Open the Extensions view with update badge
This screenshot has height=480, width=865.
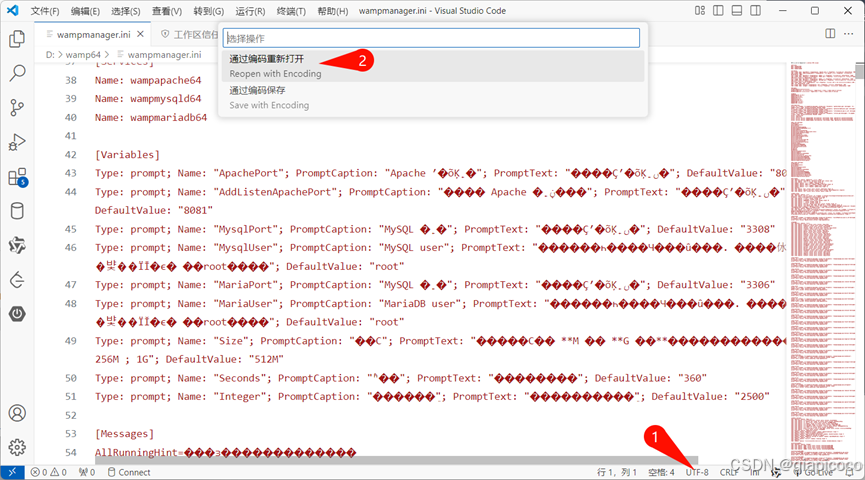[17, 177]
